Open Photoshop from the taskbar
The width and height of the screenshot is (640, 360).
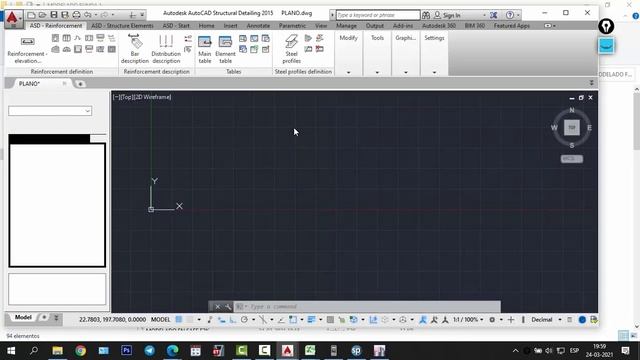(x=127, y=351)
